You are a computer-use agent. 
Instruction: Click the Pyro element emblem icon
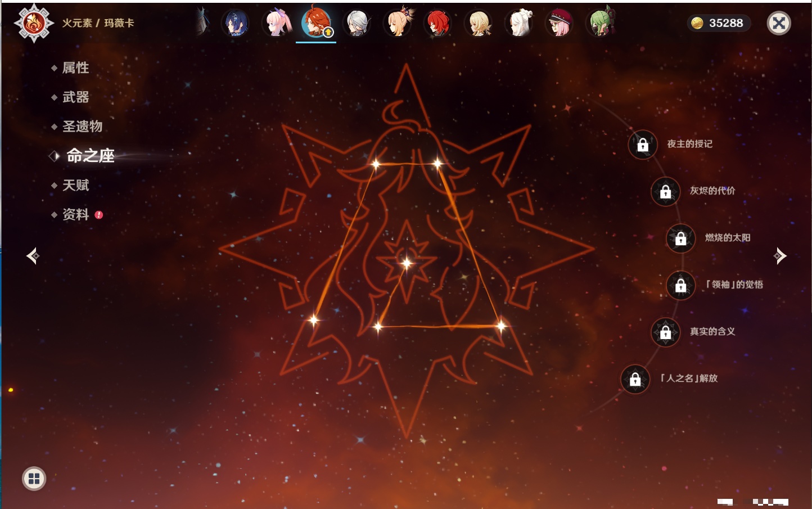coord(34,23)
